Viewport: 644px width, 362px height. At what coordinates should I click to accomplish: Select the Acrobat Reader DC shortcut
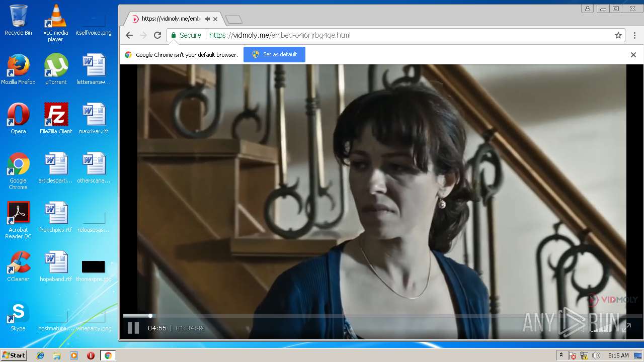[x=18, y=220]
